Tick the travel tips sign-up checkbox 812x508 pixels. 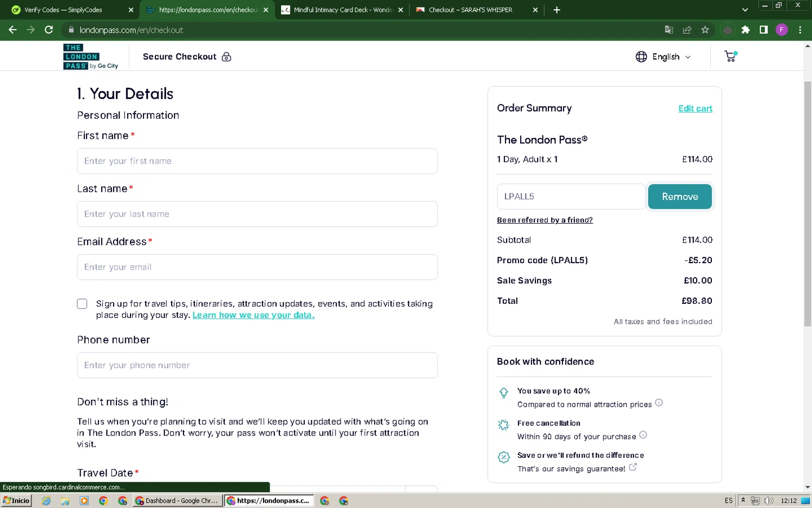coord(82,304)
